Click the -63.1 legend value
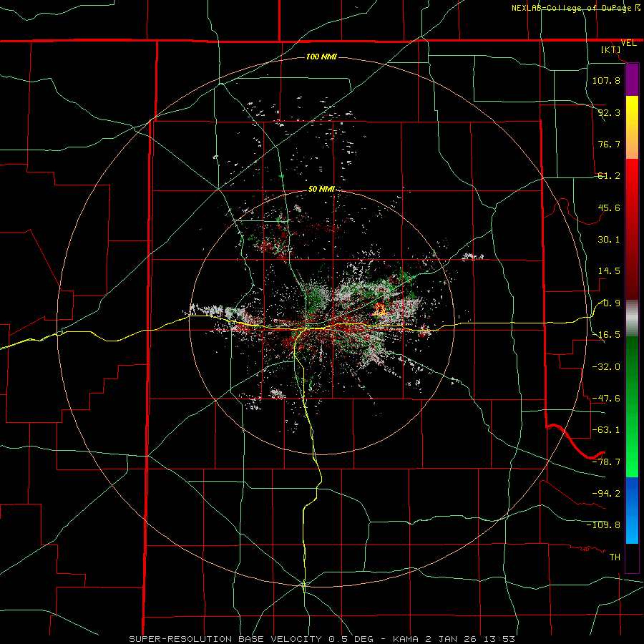The width and height of the screenshot is (644, 644). pyautogui.click(x=606, y=430)
